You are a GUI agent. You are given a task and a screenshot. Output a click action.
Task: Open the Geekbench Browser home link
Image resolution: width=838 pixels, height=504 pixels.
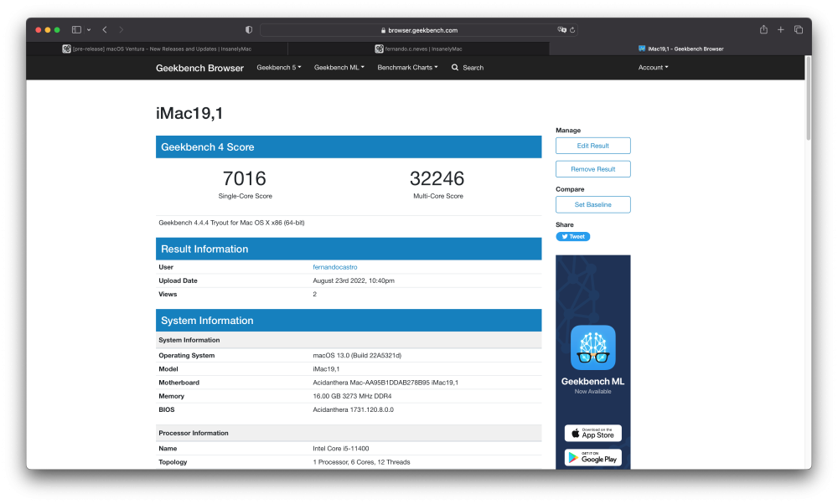pyautogui.click(x=200, y=68)
